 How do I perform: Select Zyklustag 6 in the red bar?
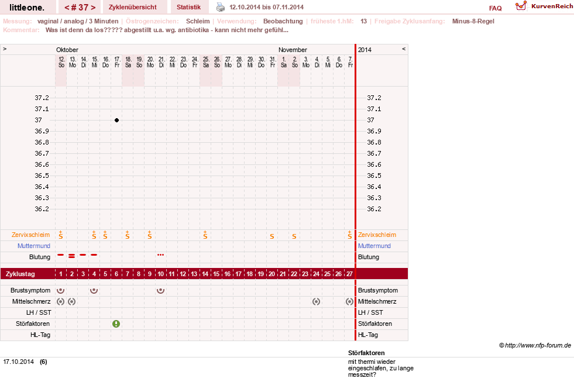116,274
